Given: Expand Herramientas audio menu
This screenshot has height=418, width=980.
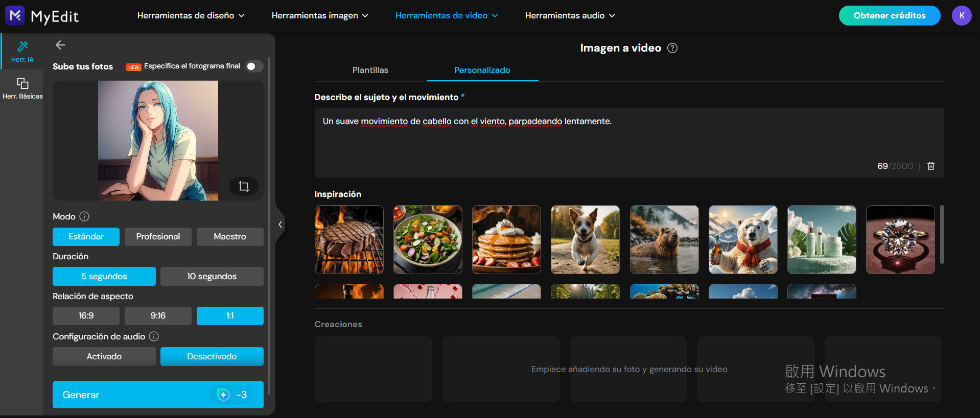Looking at the screenshot, I should (570, 16).
